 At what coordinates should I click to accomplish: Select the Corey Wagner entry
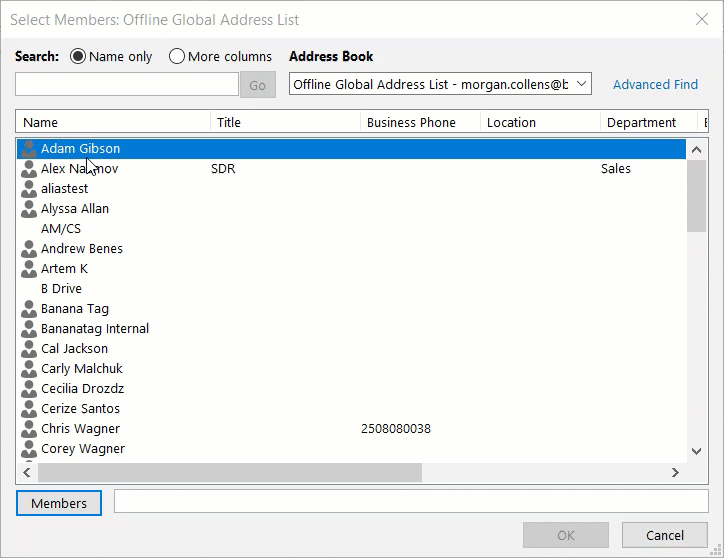pyautogui.click(x=351, y=449)
